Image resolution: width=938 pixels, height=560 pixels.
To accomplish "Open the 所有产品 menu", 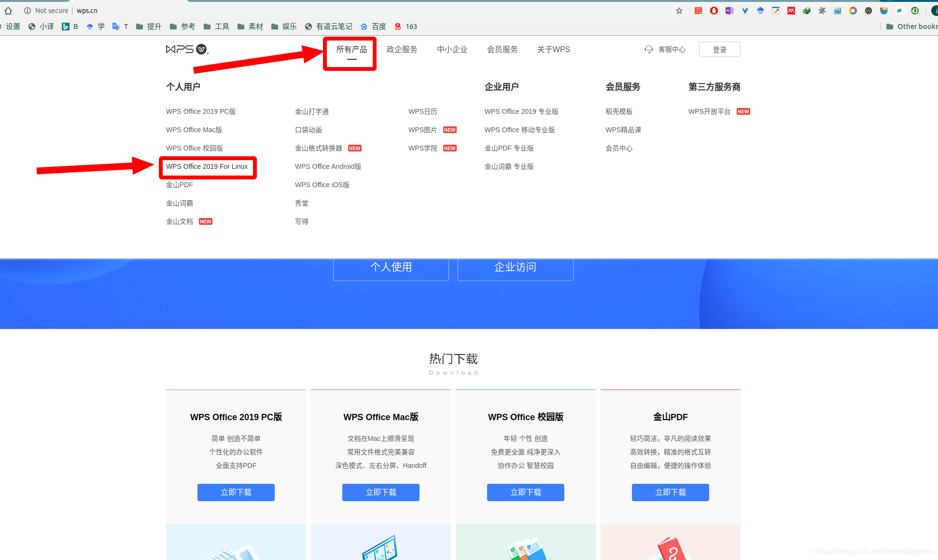I will click(x=351, y=49).
